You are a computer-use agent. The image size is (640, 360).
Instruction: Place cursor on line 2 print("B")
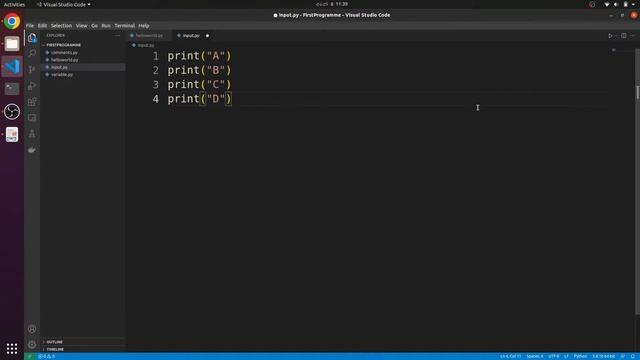pos(199,70)
